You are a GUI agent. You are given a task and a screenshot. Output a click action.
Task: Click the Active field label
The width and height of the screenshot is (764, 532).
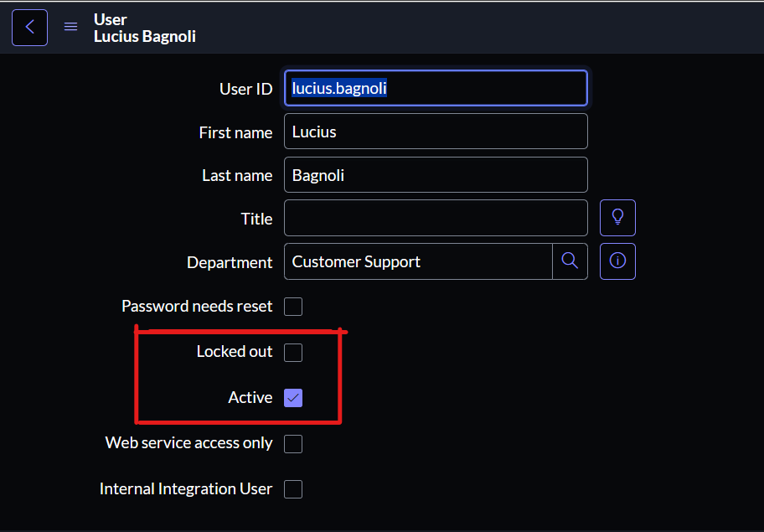tap(250, 398)
